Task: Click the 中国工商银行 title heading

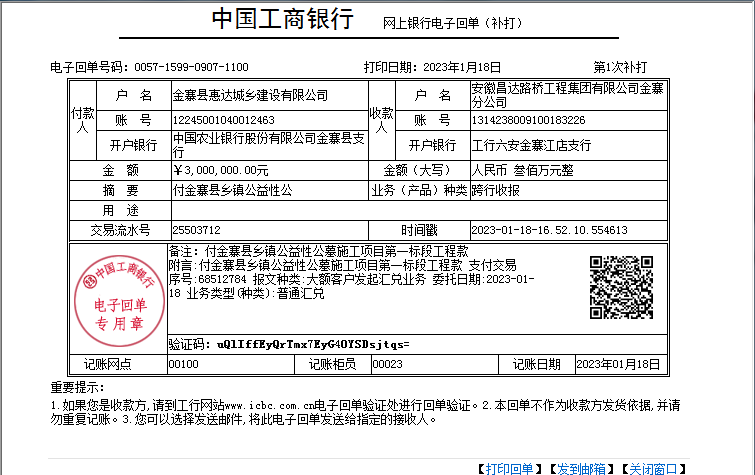Action: 283,20
